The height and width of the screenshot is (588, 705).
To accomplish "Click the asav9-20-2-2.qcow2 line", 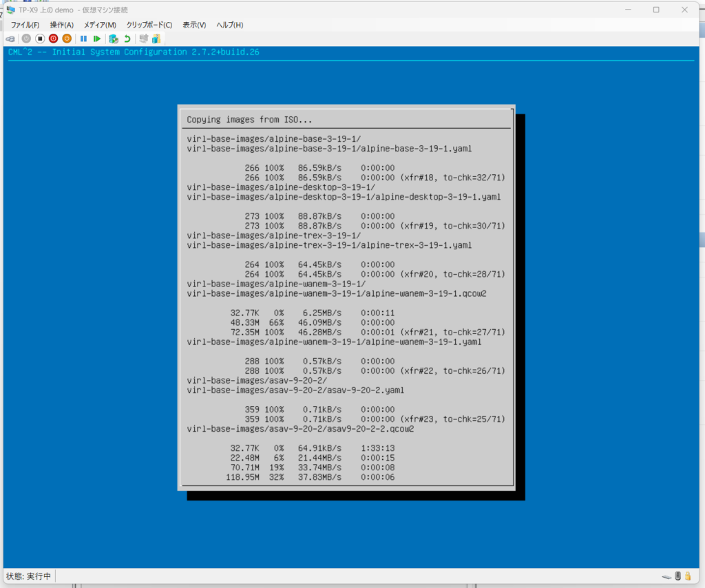I will 300,429.
